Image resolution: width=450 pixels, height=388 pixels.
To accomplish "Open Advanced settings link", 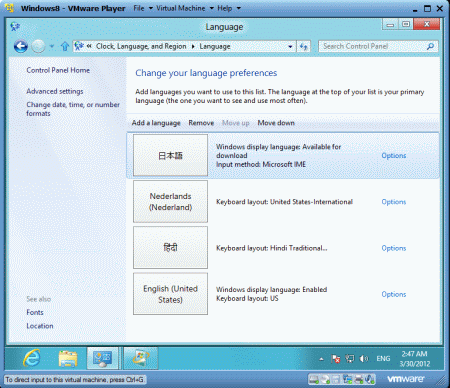I will click(x=55, y=91).
